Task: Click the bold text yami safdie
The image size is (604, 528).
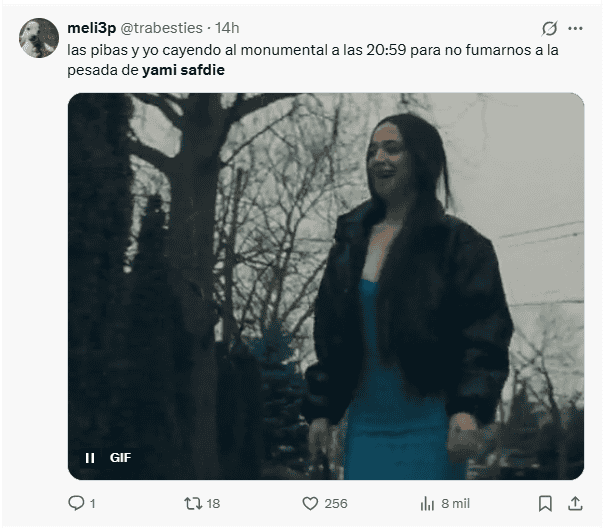Action: (x=183, y=70)
